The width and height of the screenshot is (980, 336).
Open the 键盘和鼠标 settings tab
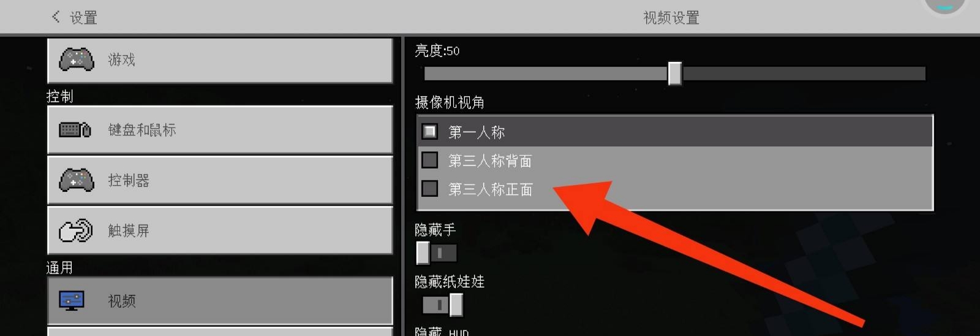220,129
